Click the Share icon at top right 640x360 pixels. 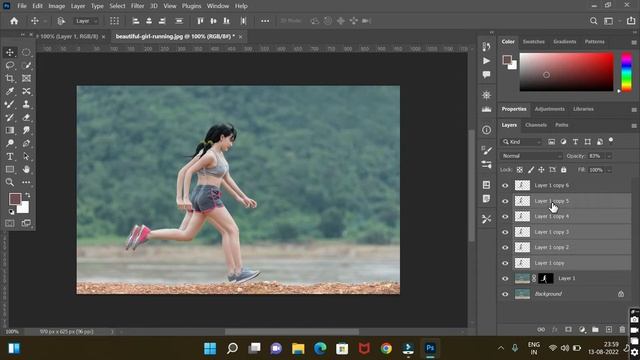tap(631, 21)
